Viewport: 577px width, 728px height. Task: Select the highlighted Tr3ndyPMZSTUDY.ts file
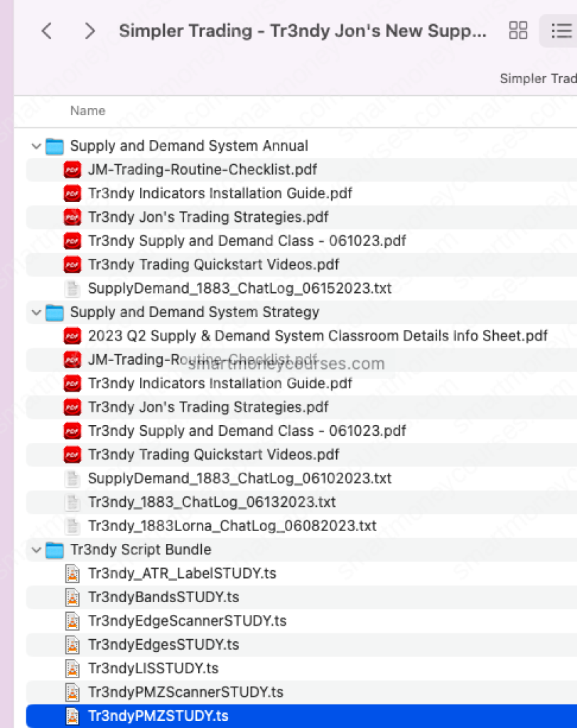tap(158, 716)
